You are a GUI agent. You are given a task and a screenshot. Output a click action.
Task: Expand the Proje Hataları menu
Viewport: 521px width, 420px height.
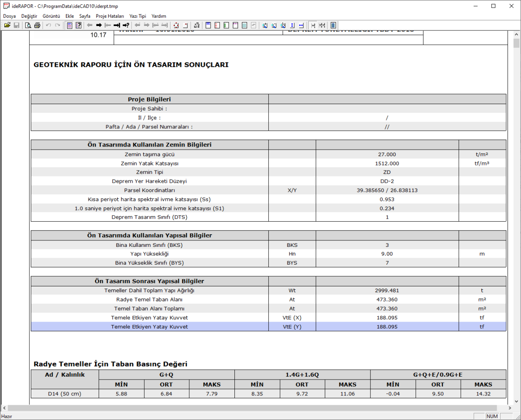110,16
